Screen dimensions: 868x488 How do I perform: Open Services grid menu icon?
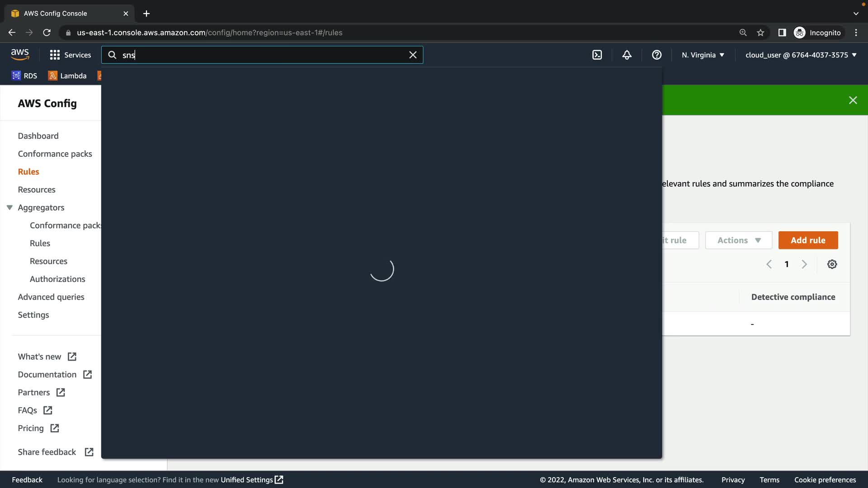tap(55, 55)
